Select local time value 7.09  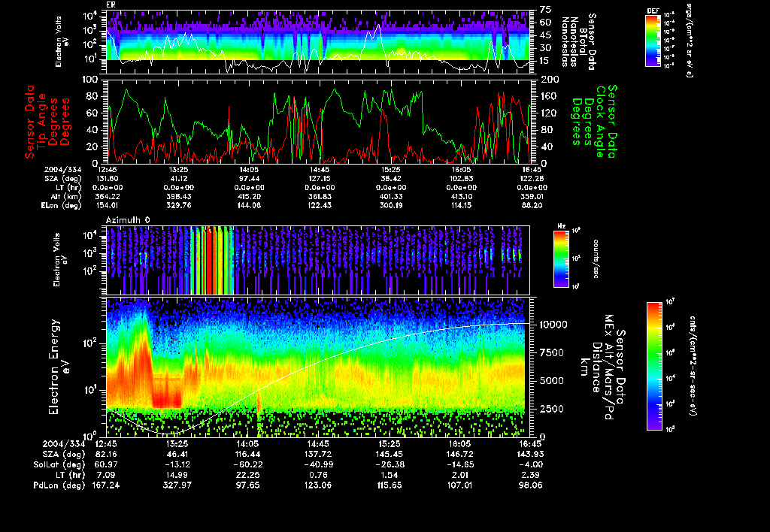pos(106,475)
